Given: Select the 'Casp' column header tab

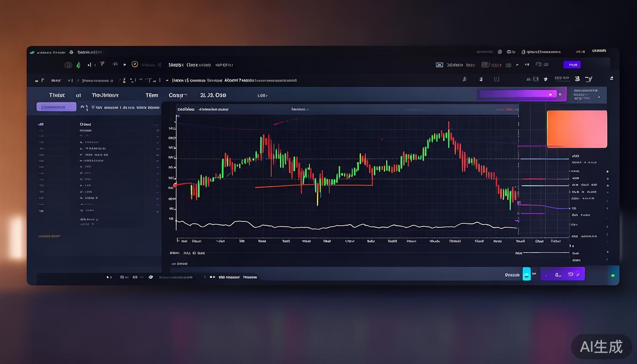Looking at the screenshot, I should point(178,95).
